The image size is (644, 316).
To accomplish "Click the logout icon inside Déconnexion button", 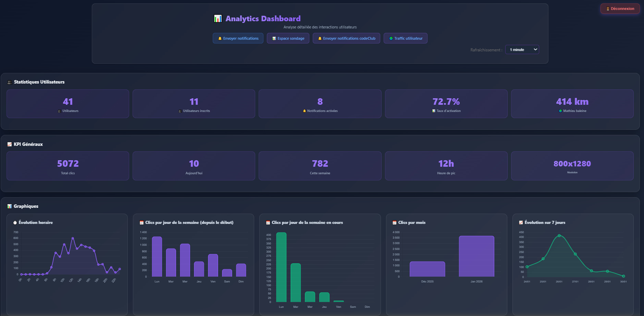I will 608,8.
